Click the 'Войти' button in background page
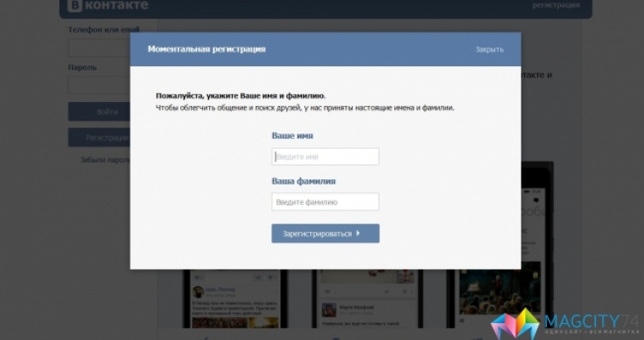This screenshot has width=644, height=340. tap(99, 111)
